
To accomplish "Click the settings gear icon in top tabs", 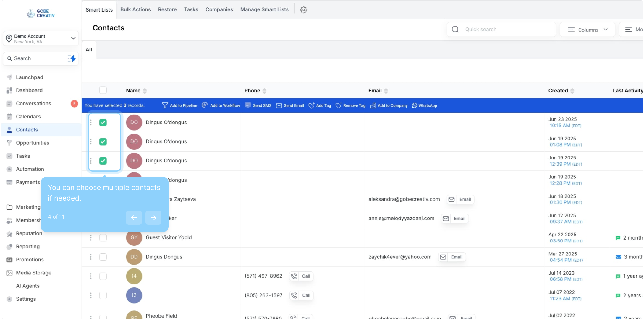I will click(x=303, y=10).
